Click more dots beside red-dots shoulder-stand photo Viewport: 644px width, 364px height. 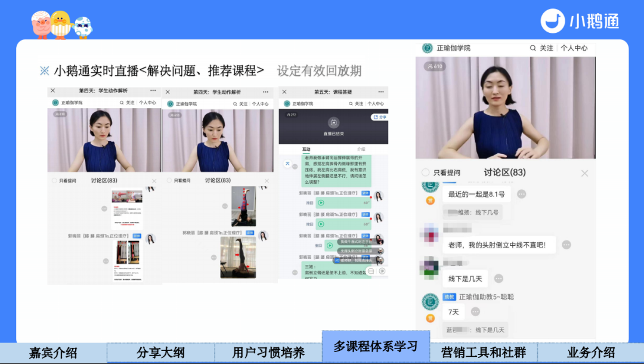(x=225, y=206)
